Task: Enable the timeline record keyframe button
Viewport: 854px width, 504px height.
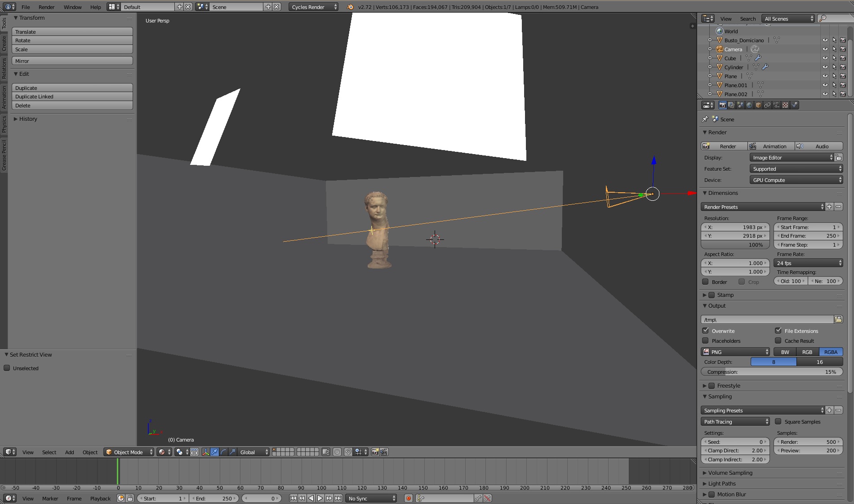Action: click(408, 498)
